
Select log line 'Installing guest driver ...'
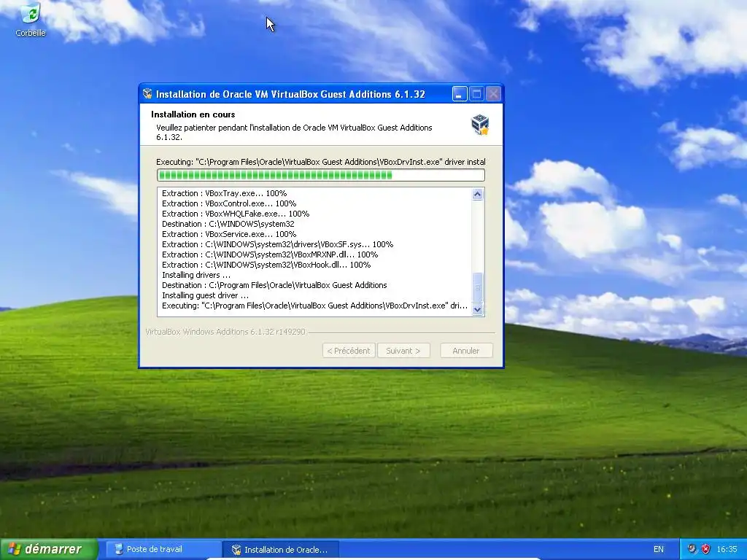[205, 296]
